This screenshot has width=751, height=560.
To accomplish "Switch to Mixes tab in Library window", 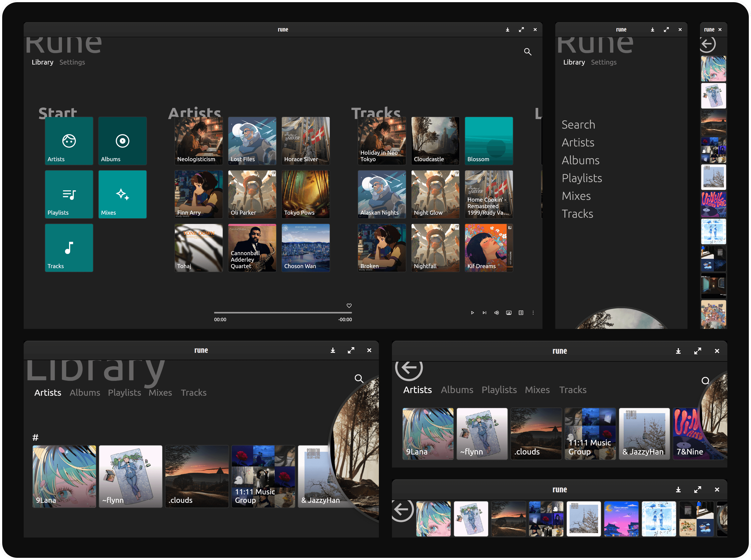I will [x=160, y=393].
